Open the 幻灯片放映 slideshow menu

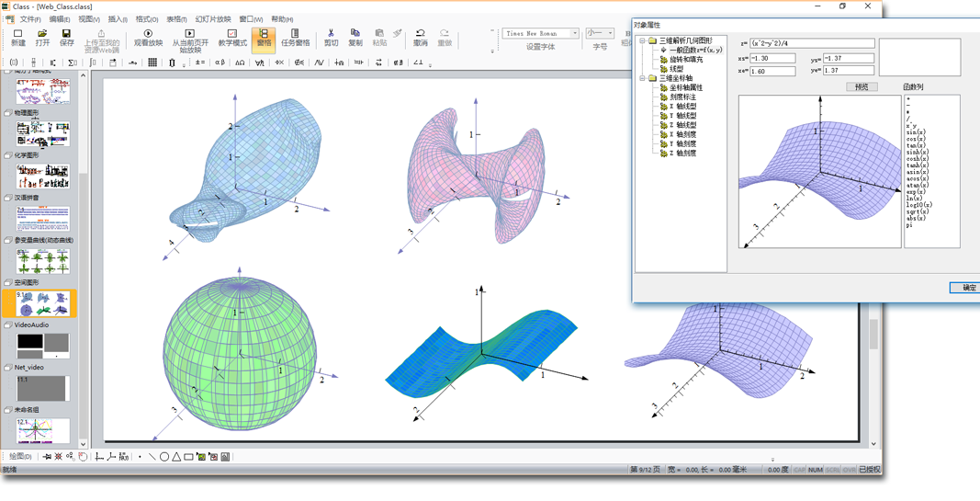[213, 19]
